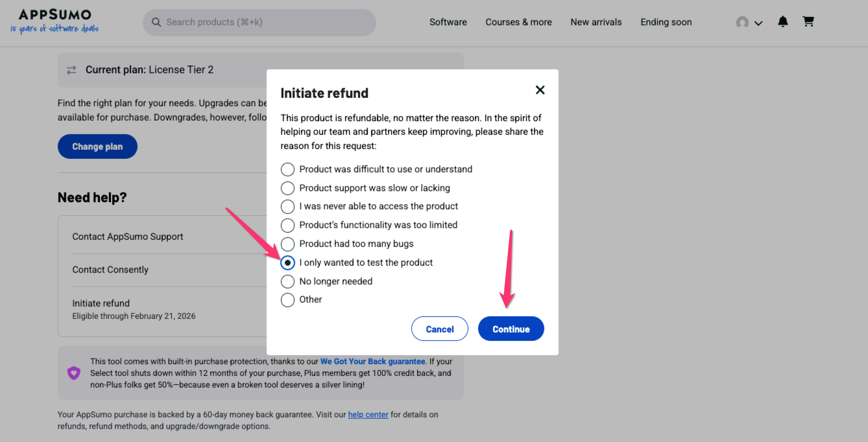Click the purple shield heart icon
The width and height of the screenshot is (868, 442).
click(74, 373)
